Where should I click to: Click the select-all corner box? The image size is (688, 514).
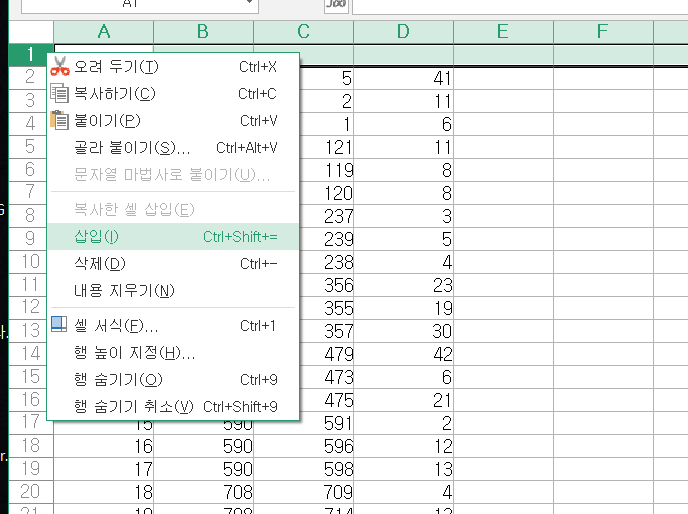31,32
